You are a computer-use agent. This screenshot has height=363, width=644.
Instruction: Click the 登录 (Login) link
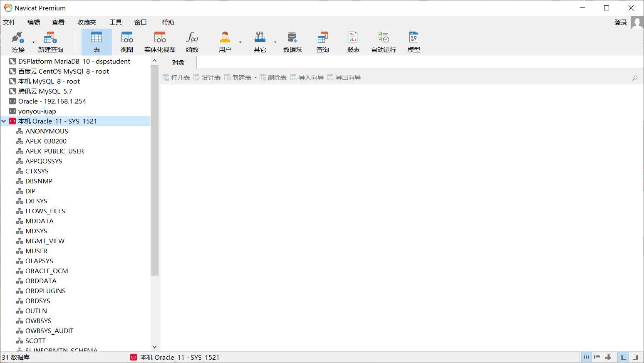(621, 22)
